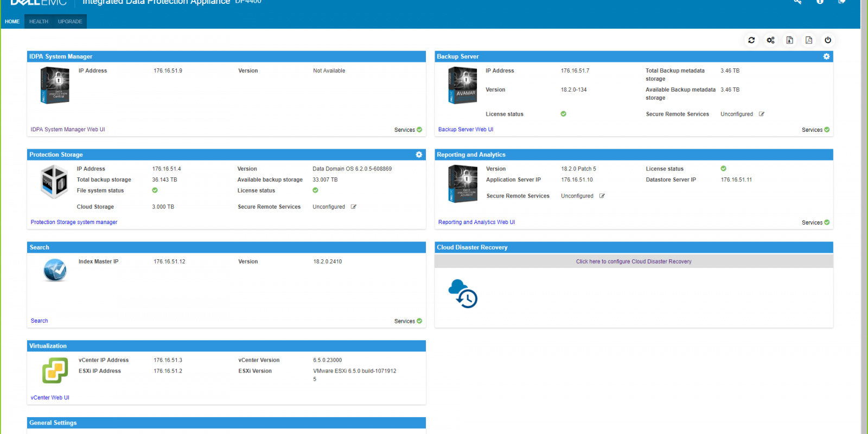Click Backup Server License status checkmark
The image size is (868, 434).
click(564, 114)
